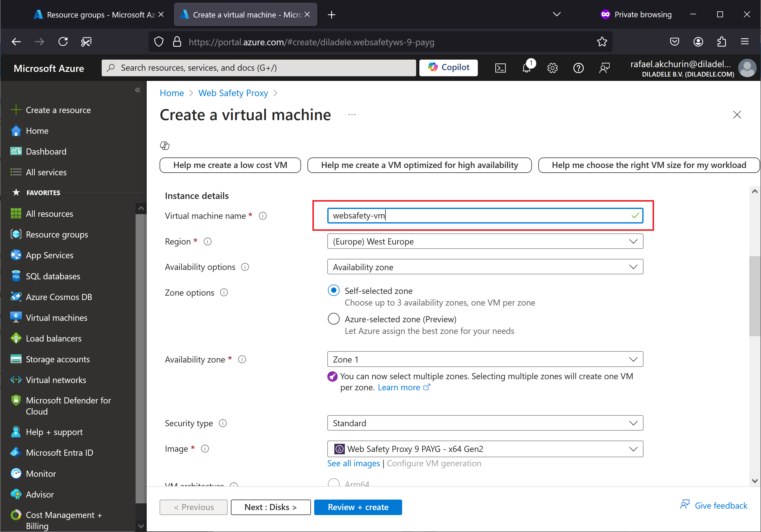Screen dimensions: 761x532
Task: Save page to Pocket icon
Action: coord(674,42)
